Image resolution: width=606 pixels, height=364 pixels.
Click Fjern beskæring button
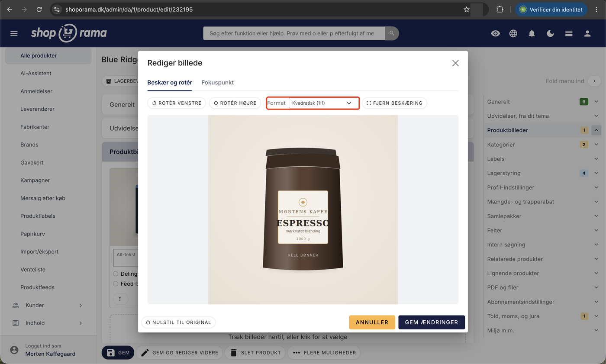pyautogui.click(x=394, y=103)
